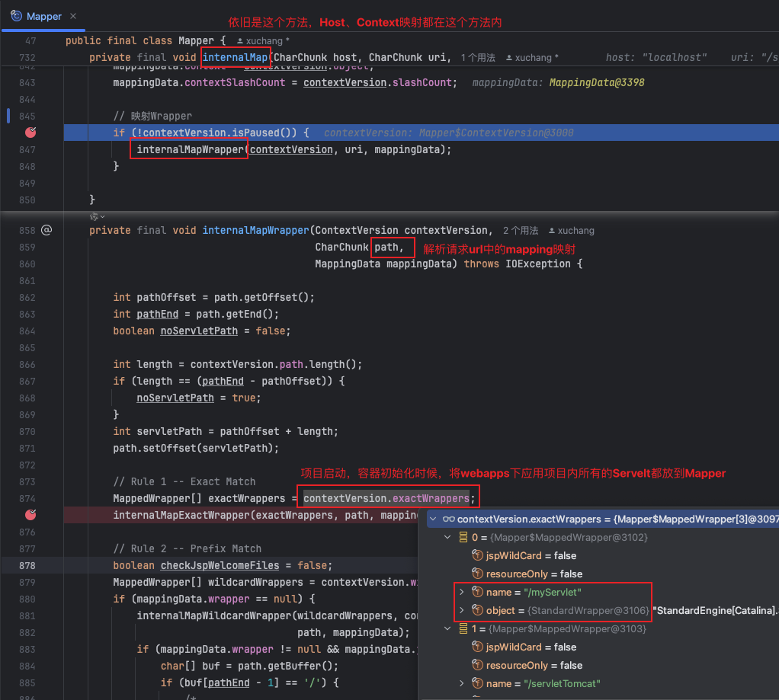Click the path parameter on line 859
Screen dimensions: 779x700
click(386, 248)
